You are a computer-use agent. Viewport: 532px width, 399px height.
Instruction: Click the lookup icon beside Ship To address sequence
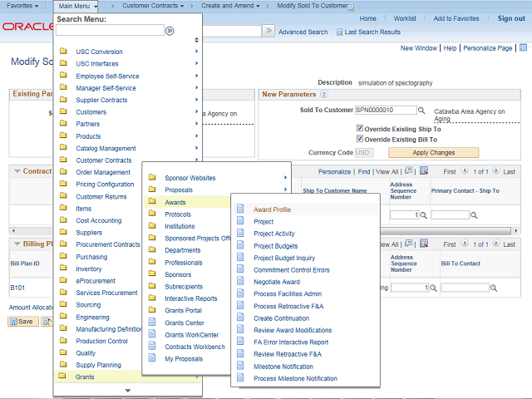tap(423, 215)
